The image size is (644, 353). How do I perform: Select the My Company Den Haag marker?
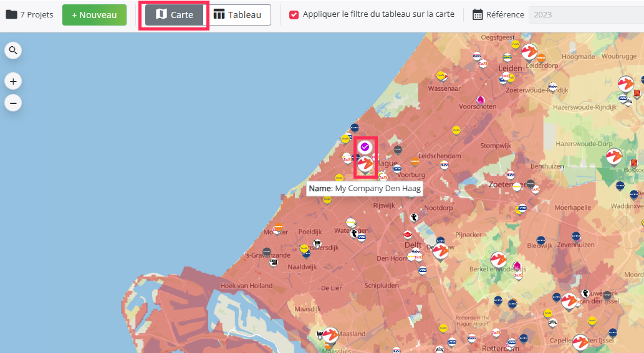tap(365, 165)
